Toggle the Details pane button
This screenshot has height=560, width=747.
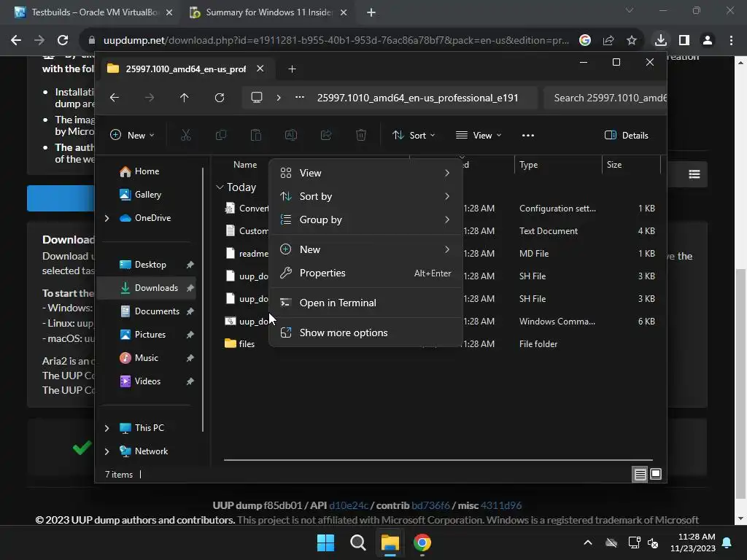(627, 135)
